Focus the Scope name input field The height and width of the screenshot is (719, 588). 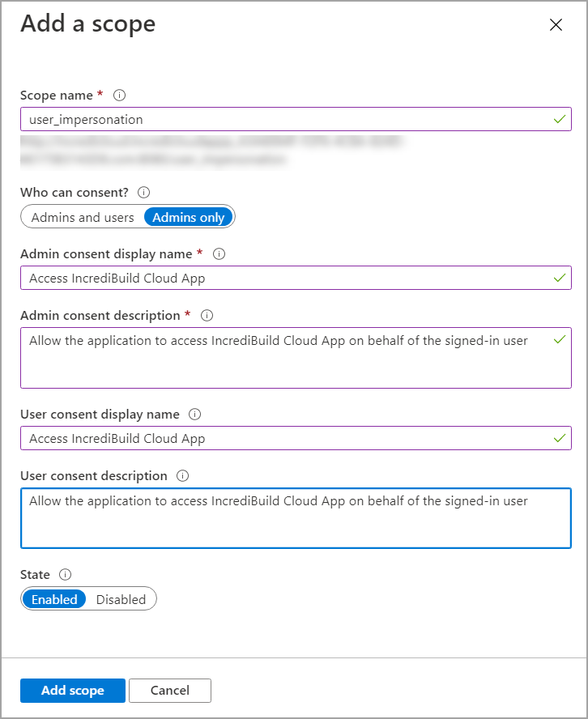coord(296,119)
